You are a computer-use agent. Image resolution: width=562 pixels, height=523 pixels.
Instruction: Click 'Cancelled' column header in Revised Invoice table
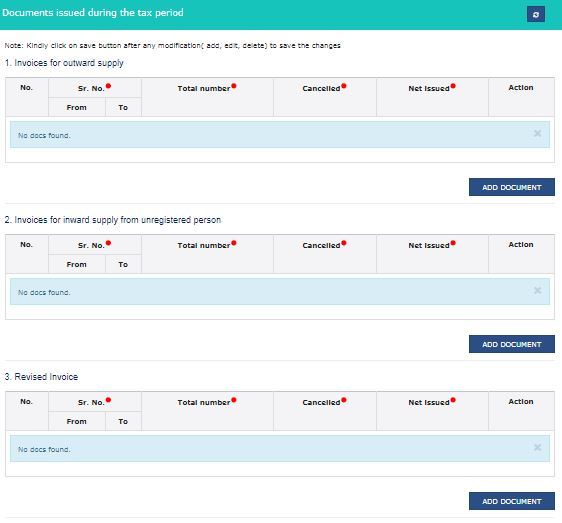click(321, 403)
